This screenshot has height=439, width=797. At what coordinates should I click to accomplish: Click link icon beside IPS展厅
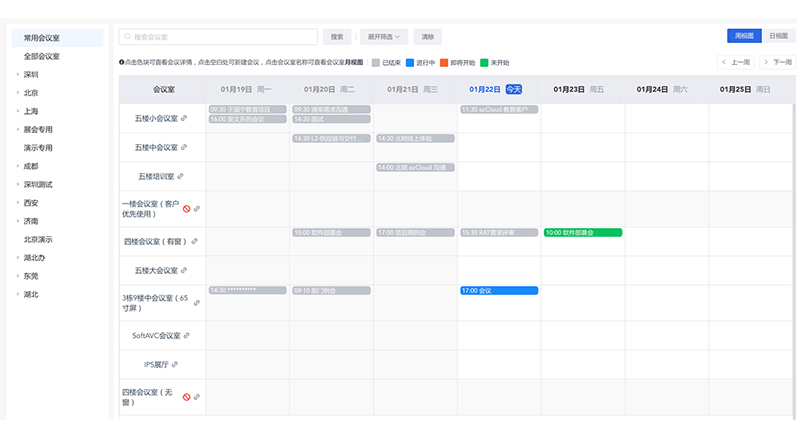point(173,364)
